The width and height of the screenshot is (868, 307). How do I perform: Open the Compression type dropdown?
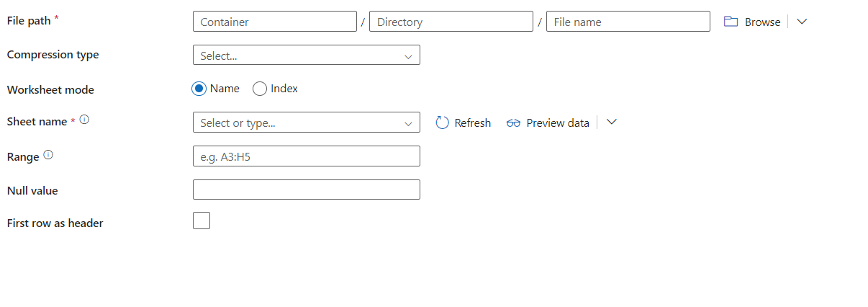(306, 55)
